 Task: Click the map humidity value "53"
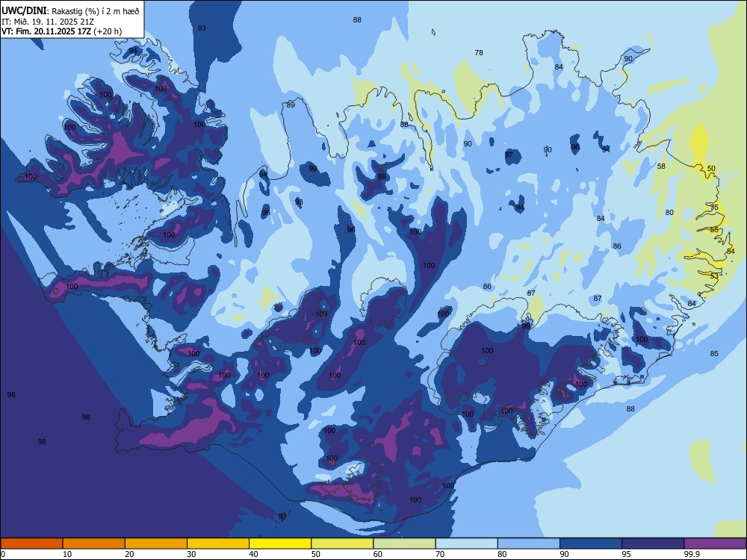click(714, 276)
